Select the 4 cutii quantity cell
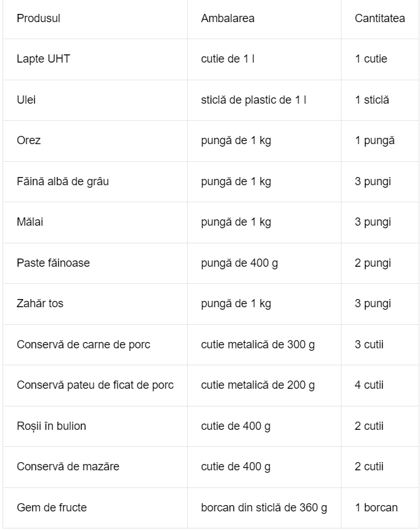The image size is (420, 531). click(x=380, y=386)
